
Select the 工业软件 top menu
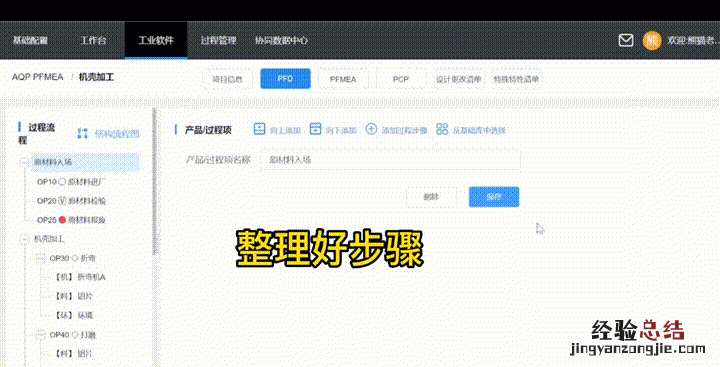(x=156, y=40)
